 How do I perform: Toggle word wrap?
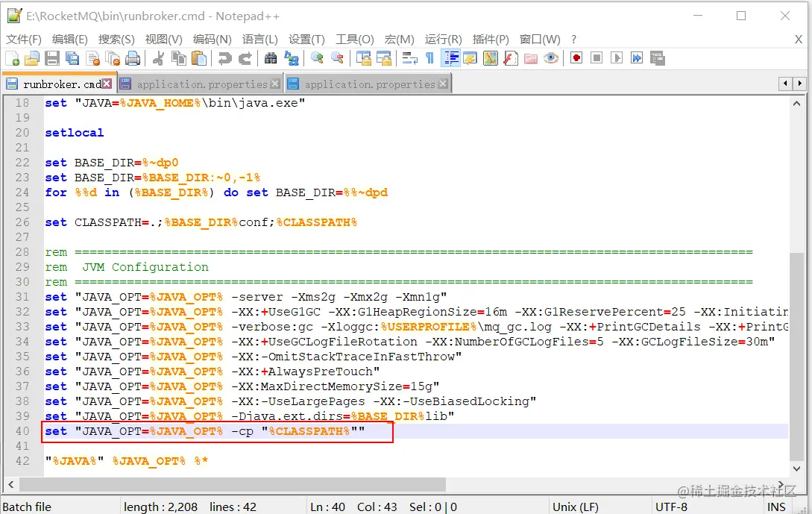(409, 58)
